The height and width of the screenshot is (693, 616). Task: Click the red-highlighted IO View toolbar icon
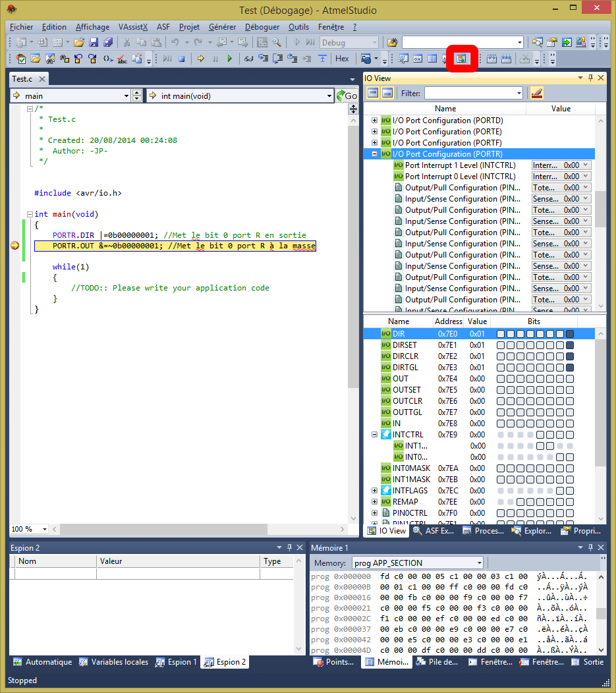click(x=461, y=59)
